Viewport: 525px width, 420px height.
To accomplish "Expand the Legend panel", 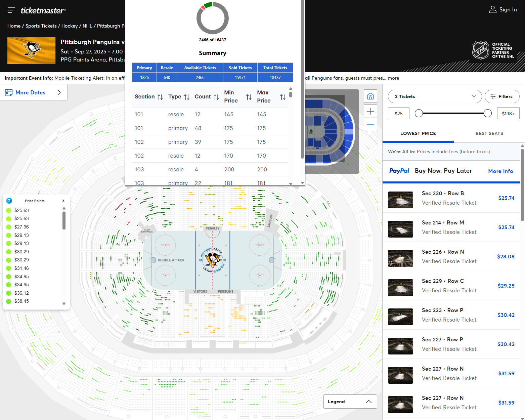I will [350, 402].
